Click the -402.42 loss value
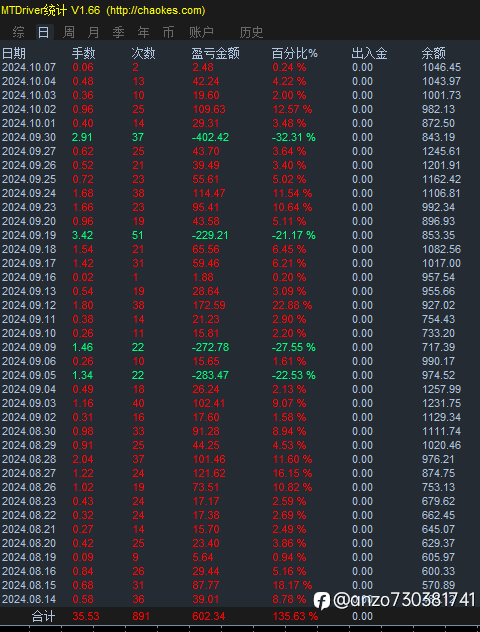The height and width of the screenshot is (632, 480). (x=210, y=137)
